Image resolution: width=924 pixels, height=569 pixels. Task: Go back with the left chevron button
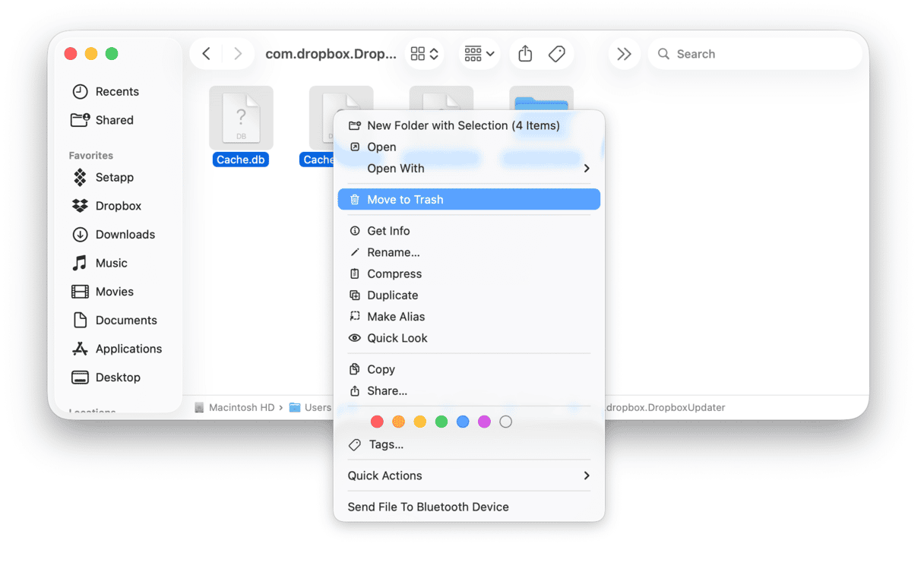click(x=206, y=54)
